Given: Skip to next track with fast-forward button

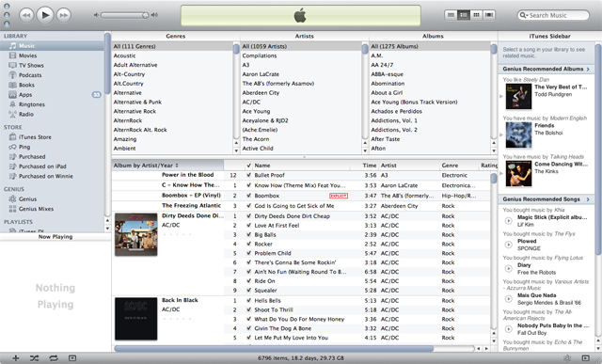Looking at the screenshot, I should (x=64, y=15).
